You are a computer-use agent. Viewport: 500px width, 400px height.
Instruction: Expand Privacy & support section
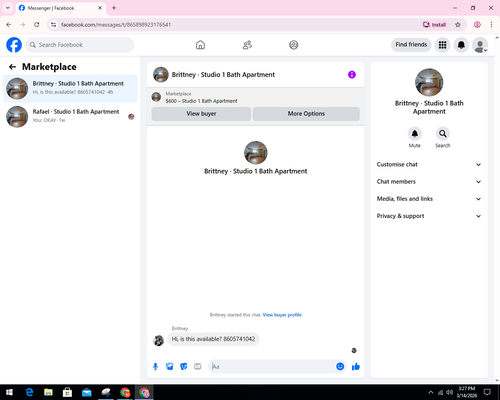[429, 216]
